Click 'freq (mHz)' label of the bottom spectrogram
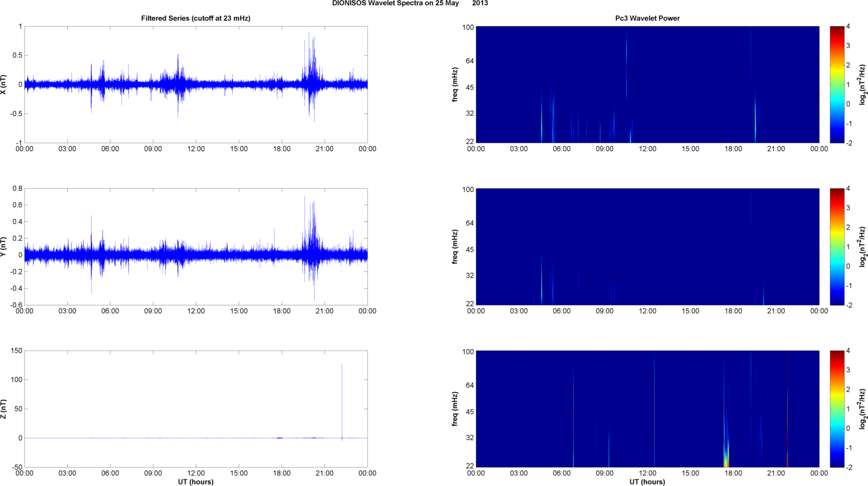Viewport: 868px width, 486px height. coord(455,409)
